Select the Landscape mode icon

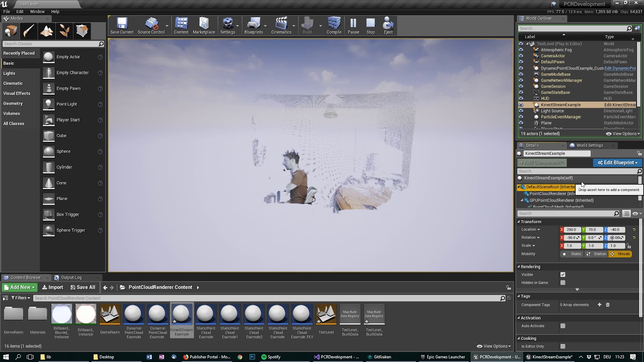47,31
